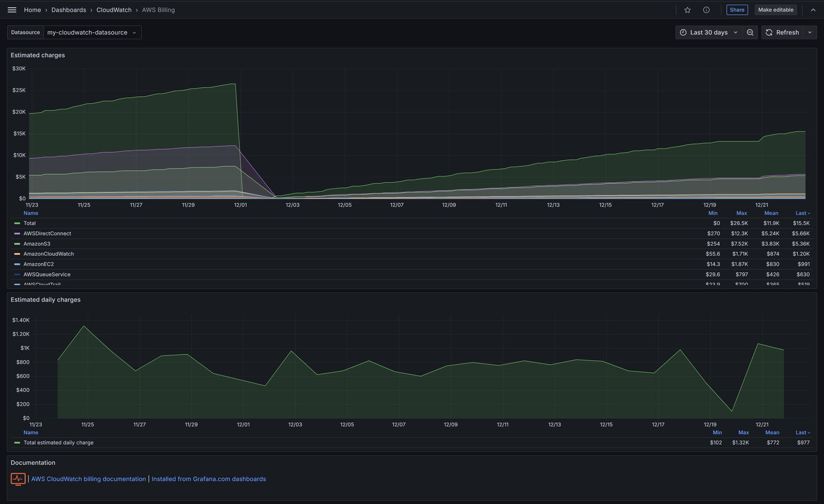Click AWSDirectConnect purple color swatch
The width and height of the screenshot is (824, 504).
(17, 234)
